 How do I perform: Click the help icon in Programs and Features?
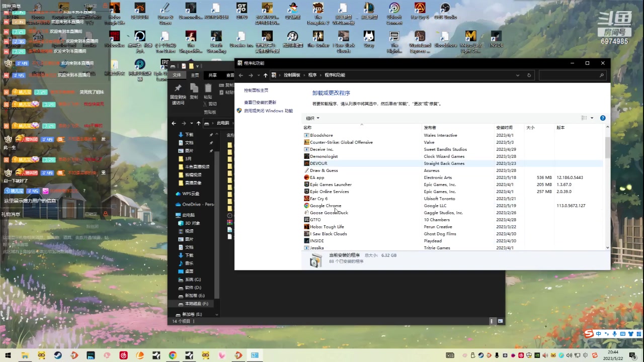(x=603, y=118)
